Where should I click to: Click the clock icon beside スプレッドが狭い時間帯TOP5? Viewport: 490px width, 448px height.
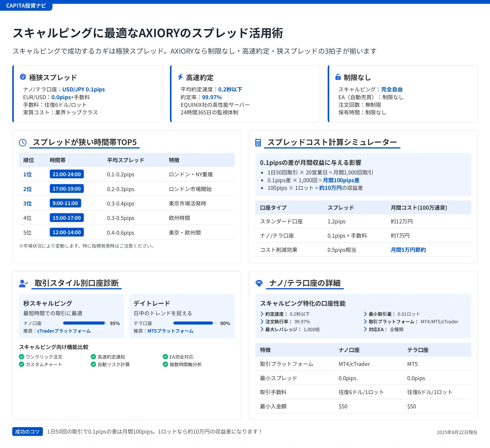(x=23, y=143)
